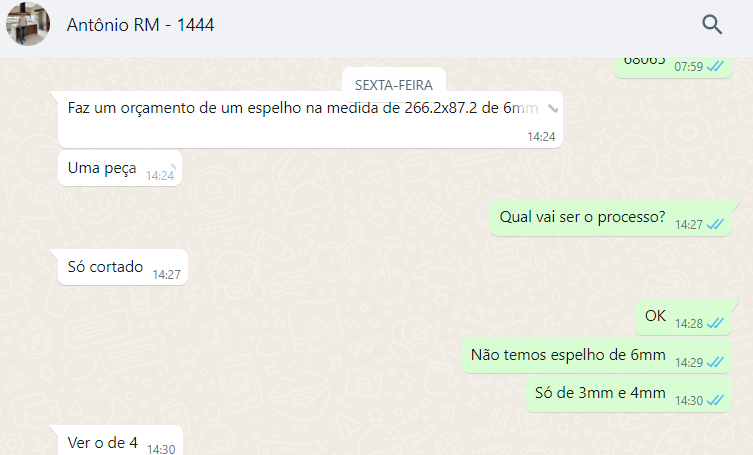753x455 pixels.
Task: Select the 'Ver o de 4' message
Action: 121,441
